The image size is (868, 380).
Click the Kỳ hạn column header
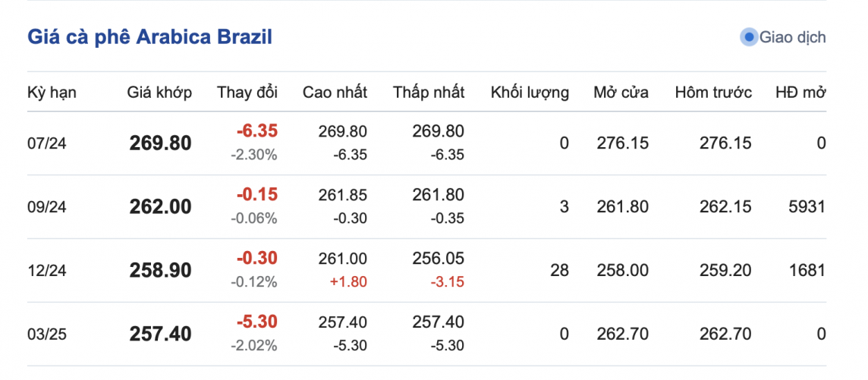(x=52, y=93)
